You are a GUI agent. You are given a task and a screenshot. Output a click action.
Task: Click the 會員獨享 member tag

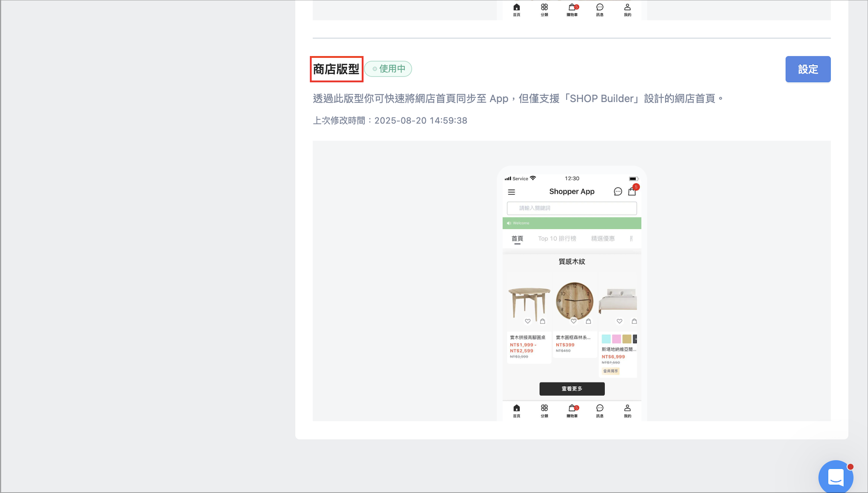pos(611,371)
